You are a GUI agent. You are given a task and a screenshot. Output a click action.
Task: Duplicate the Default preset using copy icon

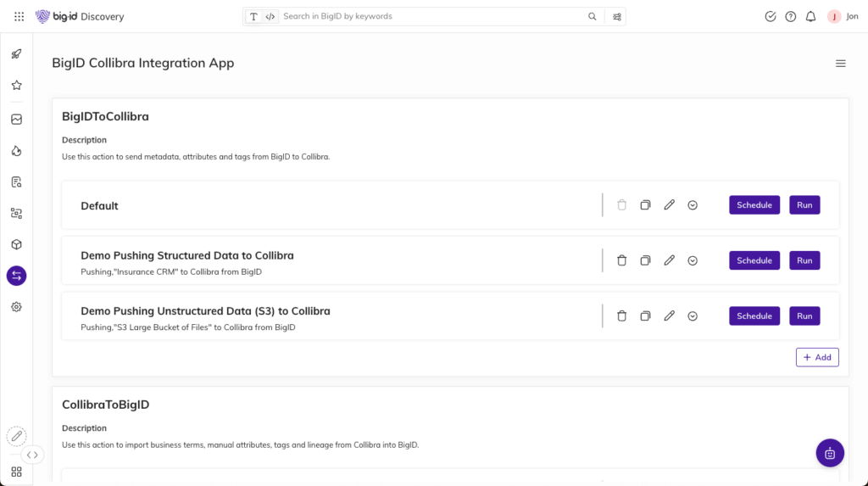645,205
